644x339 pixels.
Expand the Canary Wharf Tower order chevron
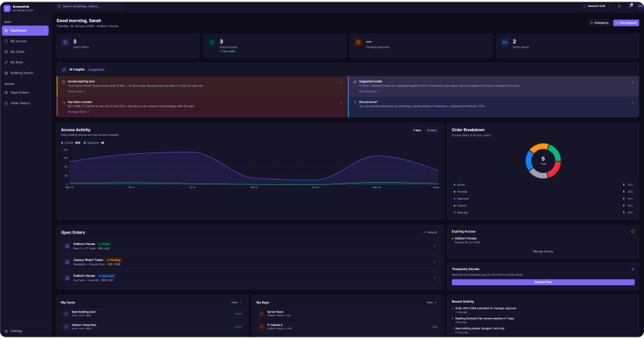434,262
